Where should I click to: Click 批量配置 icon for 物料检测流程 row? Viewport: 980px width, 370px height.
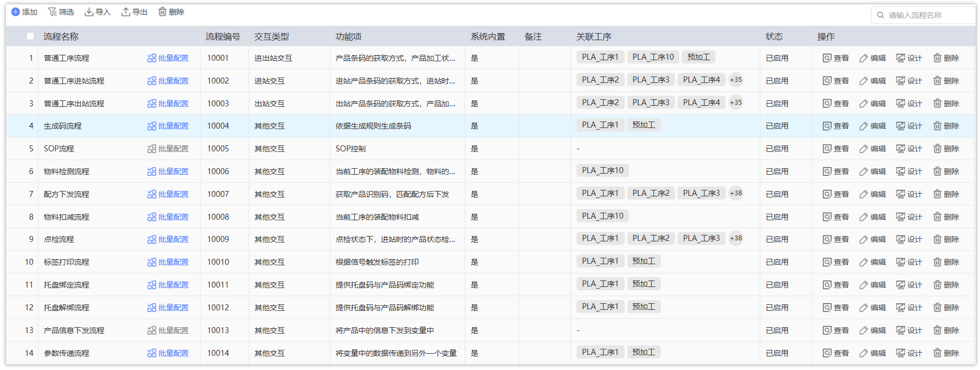152,171
